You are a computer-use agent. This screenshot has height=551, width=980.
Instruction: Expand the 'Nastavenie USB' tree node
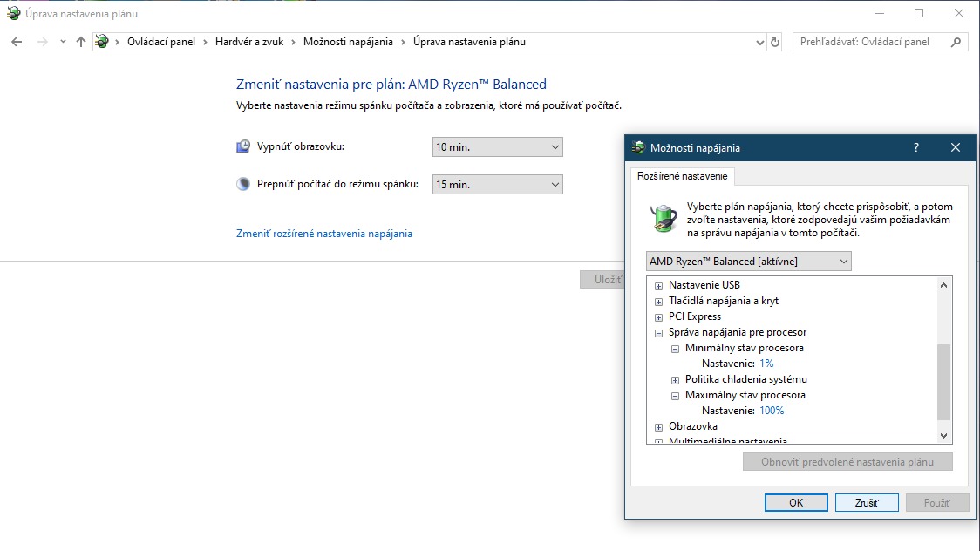659,286
